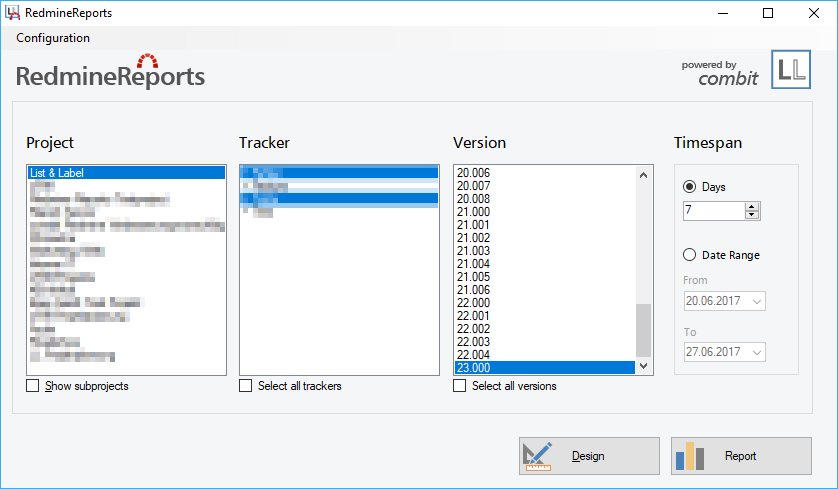The width and height of the screenshot is (838, 489).
Task: Click the Report bar chart icon
Action: (689, 456)
